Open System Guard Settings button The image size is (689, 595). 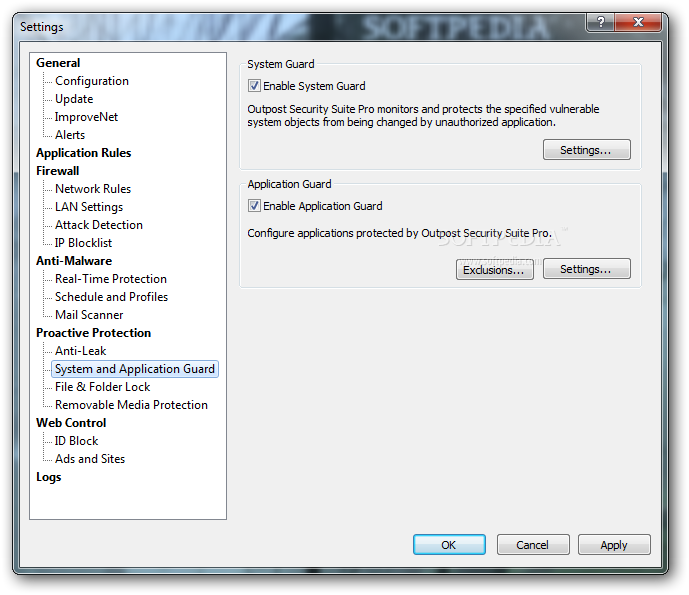587,150
